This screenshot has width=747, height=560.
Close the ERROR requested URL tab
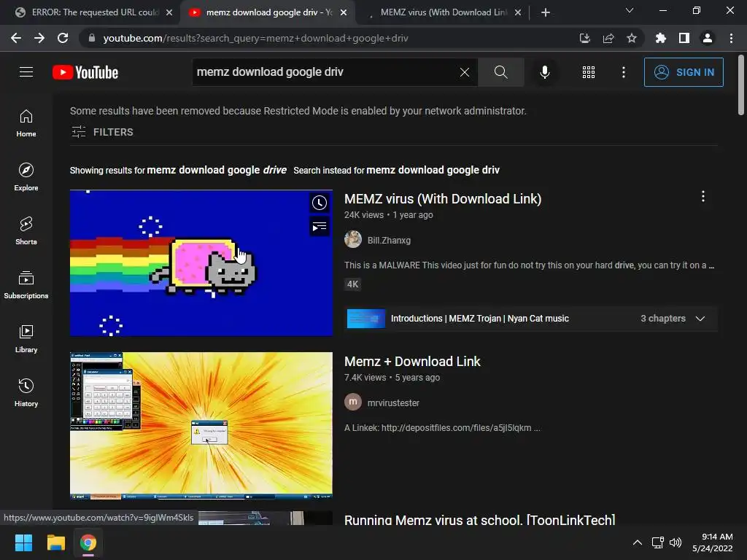pyautogui.click(x=169, y=12)
